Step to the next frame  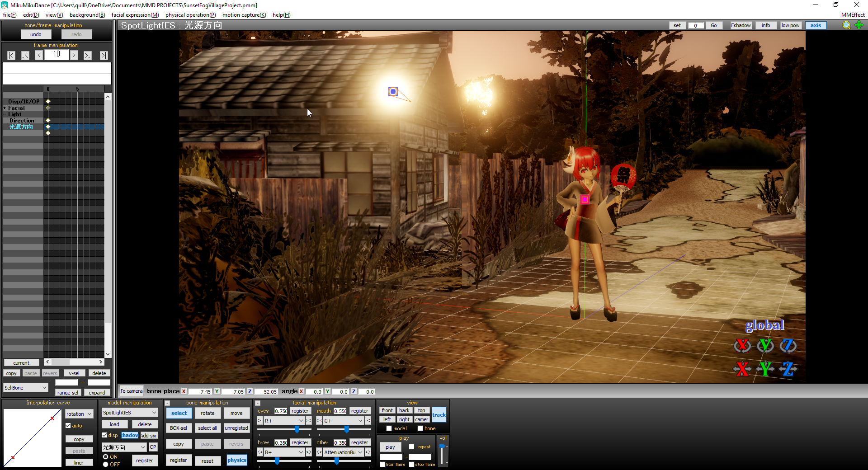point(74,55)
